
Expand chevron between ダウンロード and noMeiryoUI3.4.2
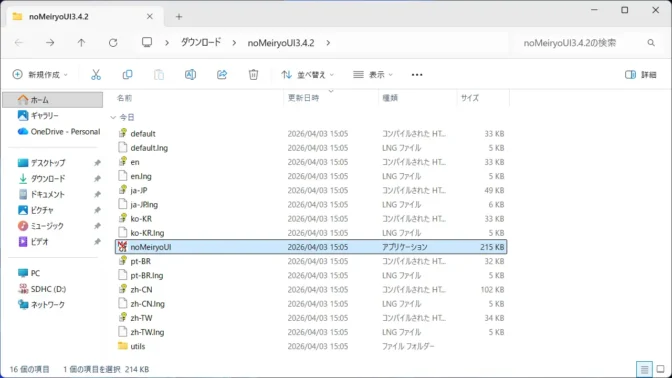[234, 42]
